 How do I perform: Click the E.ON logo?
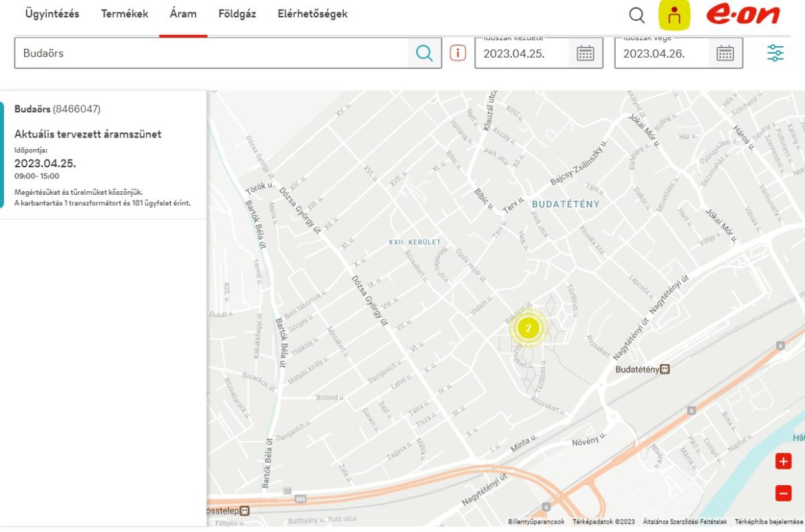(742, 14)
